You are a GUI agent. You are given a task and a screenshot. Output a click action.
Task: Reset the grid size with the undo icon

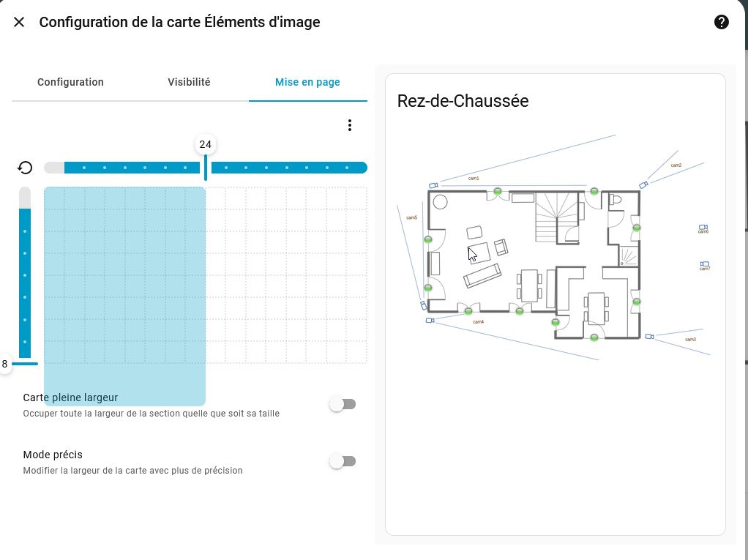(x=25, y=168)
